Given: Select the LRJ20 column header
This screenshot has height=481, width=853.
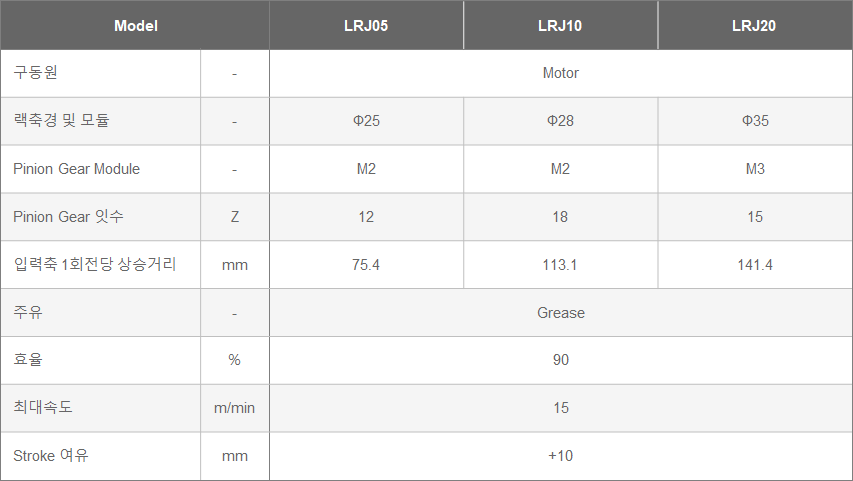Looking at the screenshot, I should coord(754,25).
